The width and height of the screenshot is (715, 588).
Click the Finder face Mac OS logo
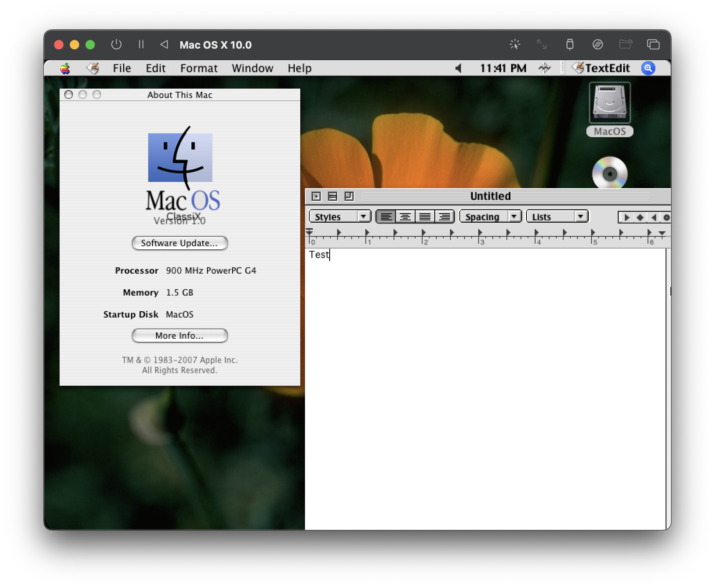(180, 158)
